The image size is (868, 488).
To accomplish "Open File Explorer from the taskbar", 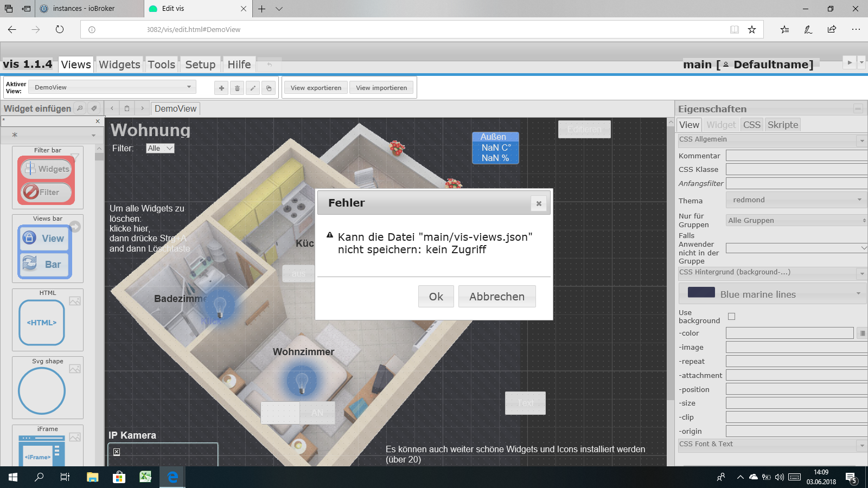I will (93, 477).
